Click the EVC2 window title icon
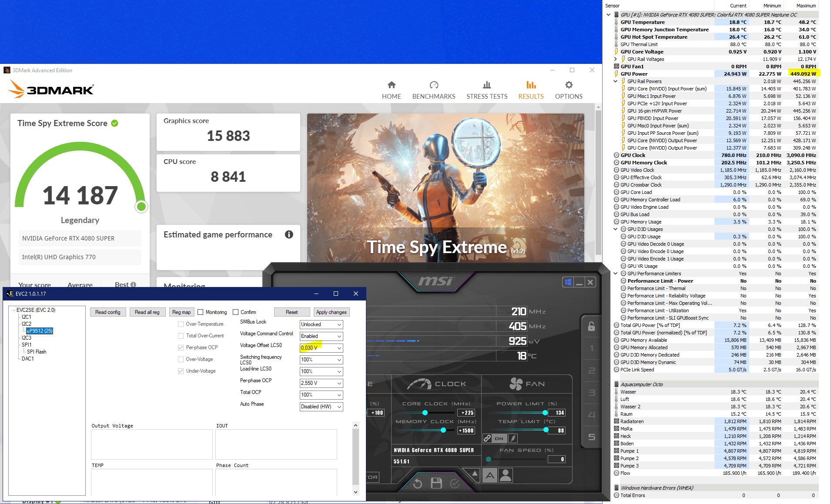 point(10,294)
